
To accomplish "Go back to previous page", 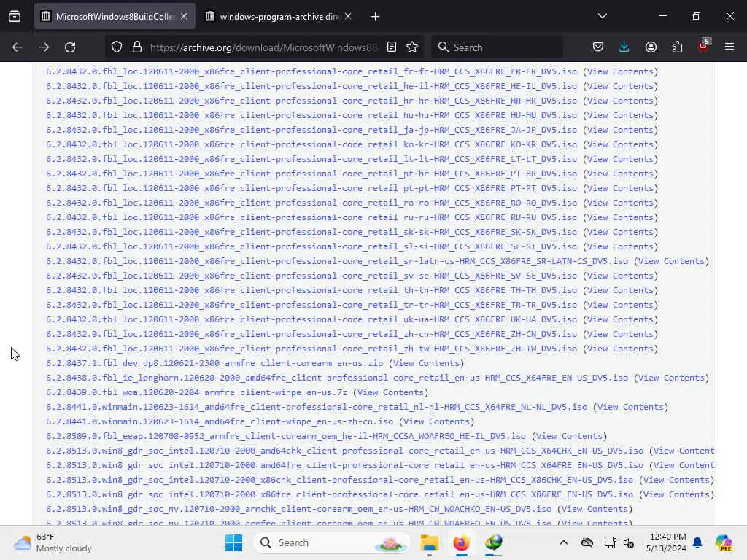I will coord(18,47).
